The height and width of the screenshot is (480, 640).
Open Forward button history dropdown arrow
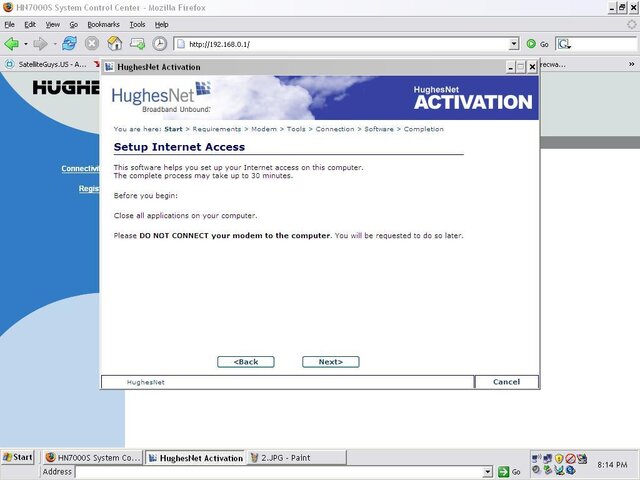tap(55, 44)
